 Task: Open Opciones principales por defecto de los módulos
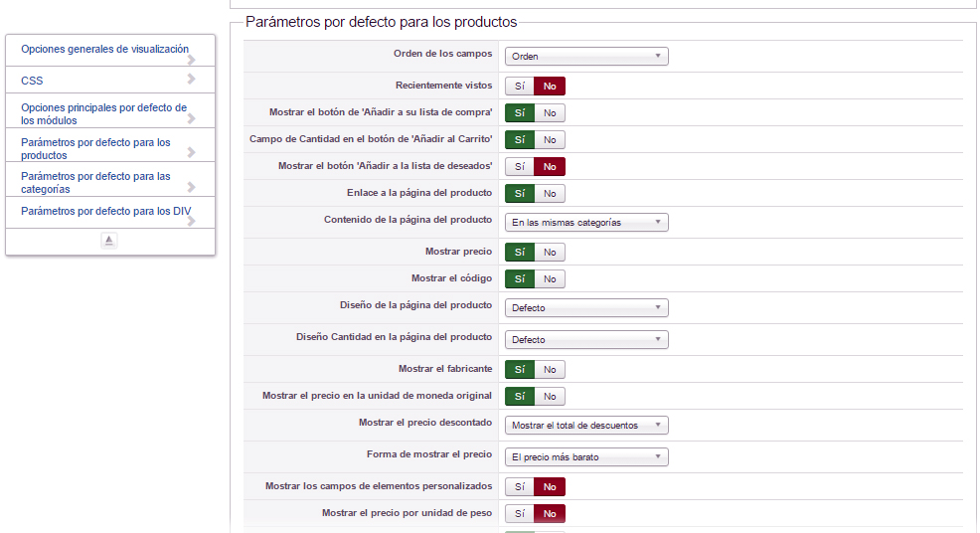tap(103, 113)
